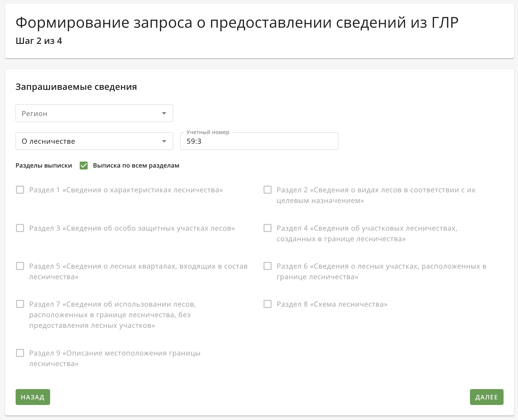Click Раздел 1 «Сведения о характеристиках» label
Viewport: 518px width, 420px height.
126,190
